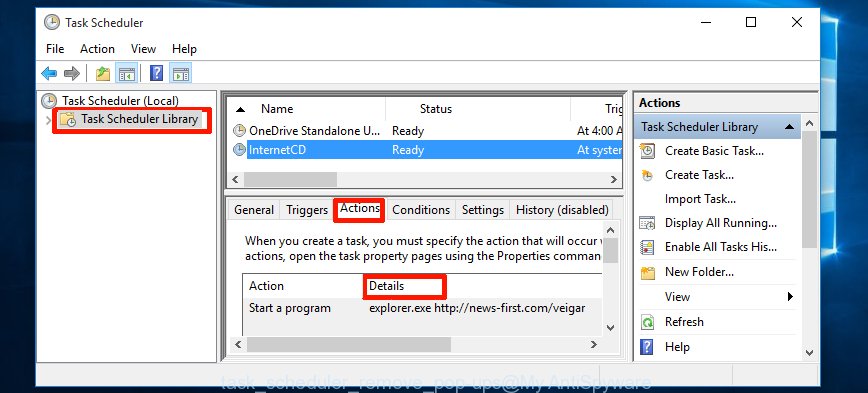The height and width of the screenshot is (393, 868).
Task: Toggle the Show/Hide Console Tree icon
Action: click(x=126, y=73)
